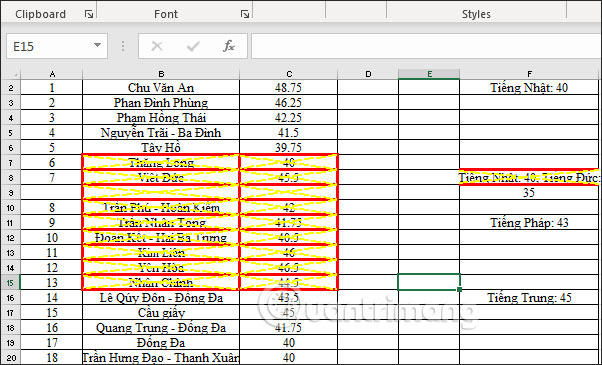This screenshot has height=365, width=602.
Task: Select column C header
Action: click(288, 74)
